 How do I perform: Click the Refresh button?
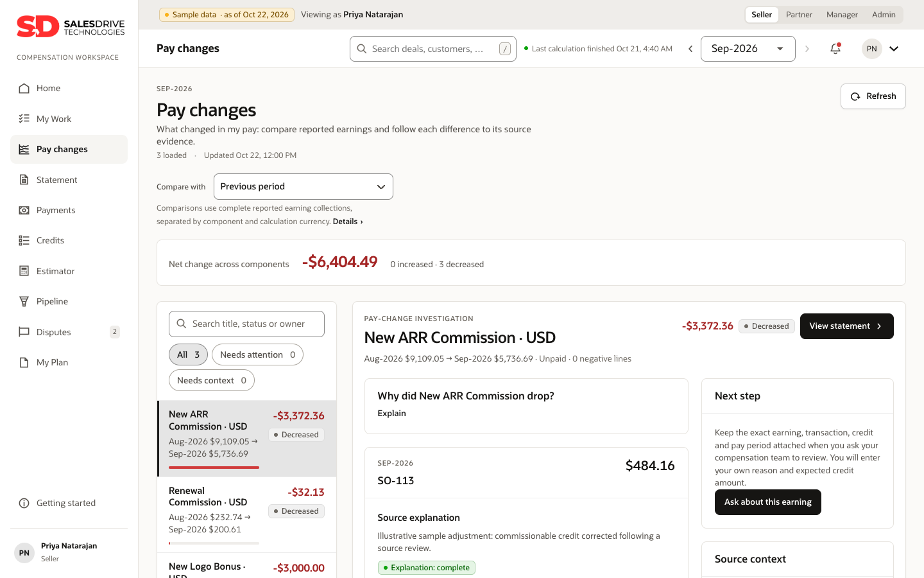873,96
